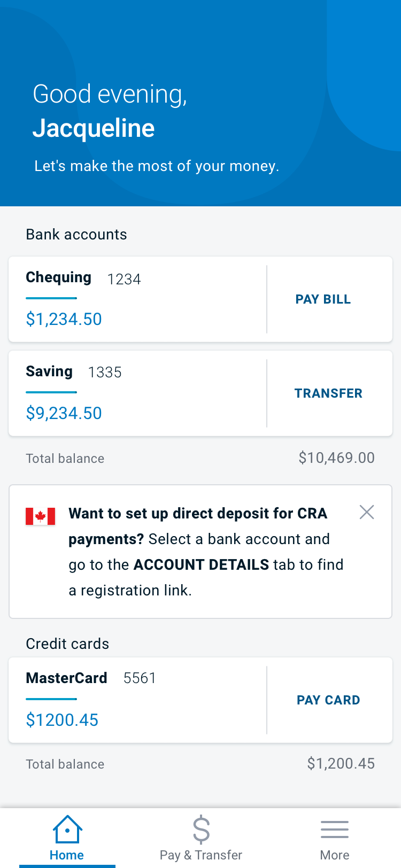Tap the Saving balance $9,234.50

coord(64,413)
